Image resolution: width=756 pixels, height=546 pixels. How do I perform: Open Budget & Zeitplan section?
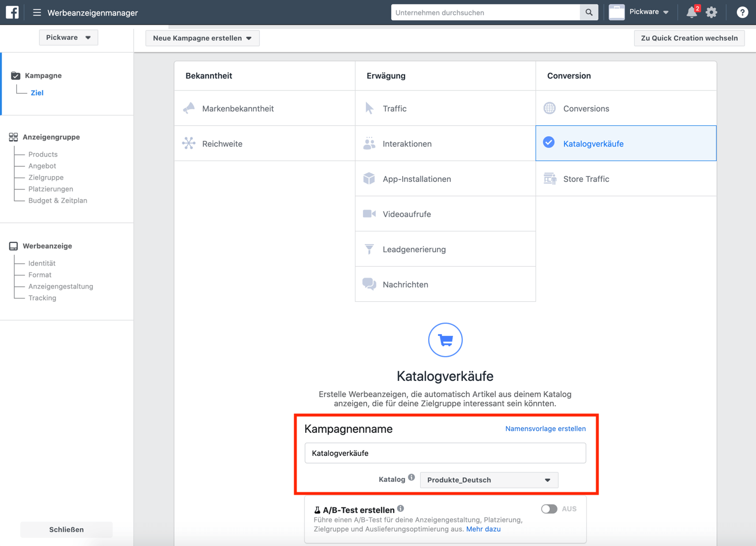tap(58, 200)
